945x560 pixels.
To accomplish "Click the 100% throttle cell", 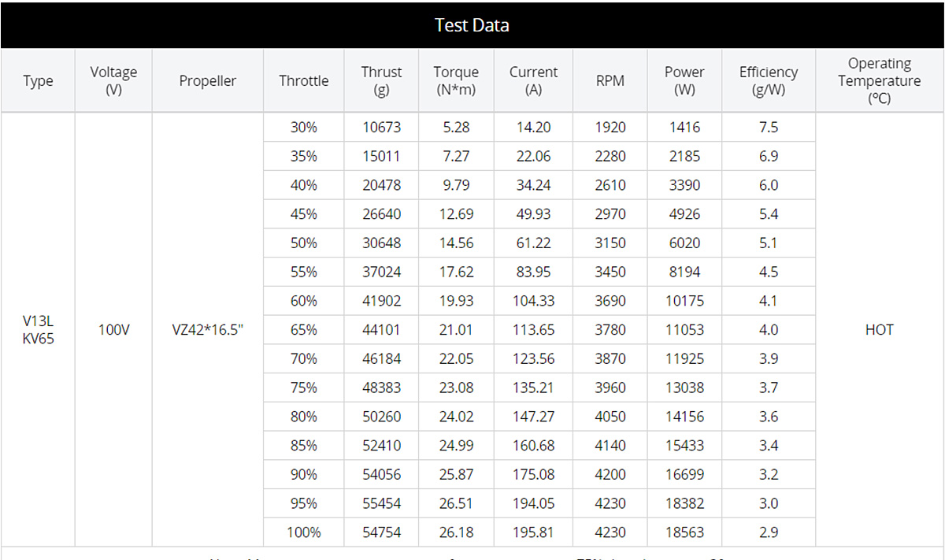I will (303, 532).
